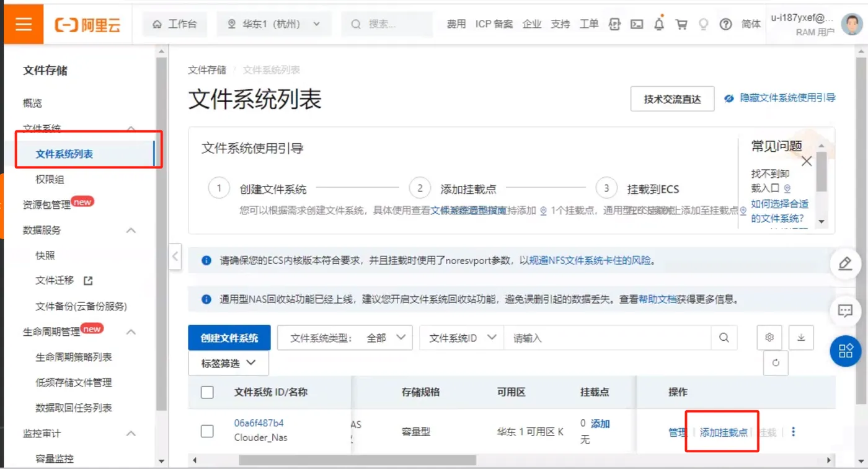Screen dimensions: 868x469
Task: Open file system 06a6f487b4
Action: pos(259,423)
